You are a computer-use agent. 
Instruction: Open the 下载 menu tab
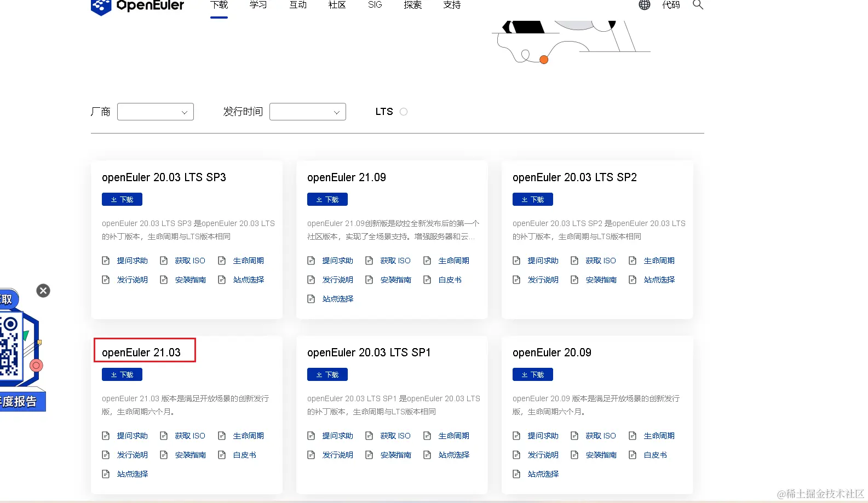[x=219, y=5]
